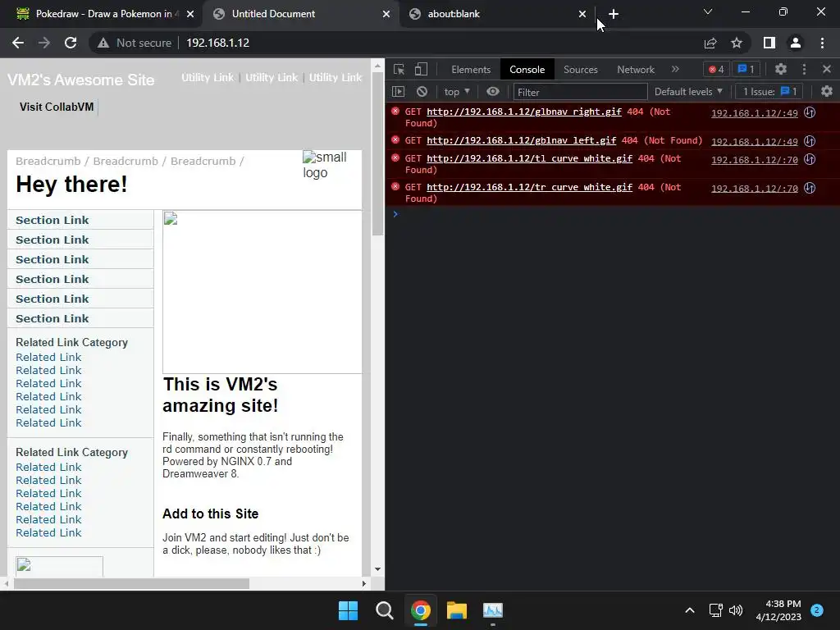Close the Untitled Document tab
The height and width of the screenshot is (630, 840).
click(x=386, y=14)
